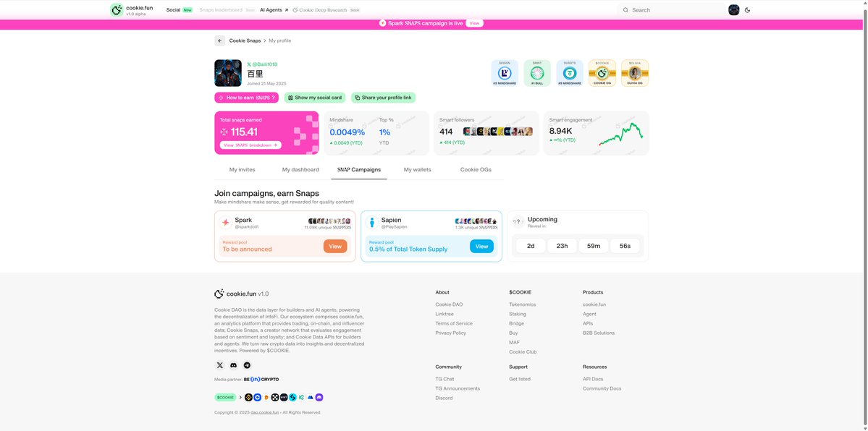The height and width of the screenshot is (431, 868).
Task: Click Share your profile link button
Action: [383, 98]
